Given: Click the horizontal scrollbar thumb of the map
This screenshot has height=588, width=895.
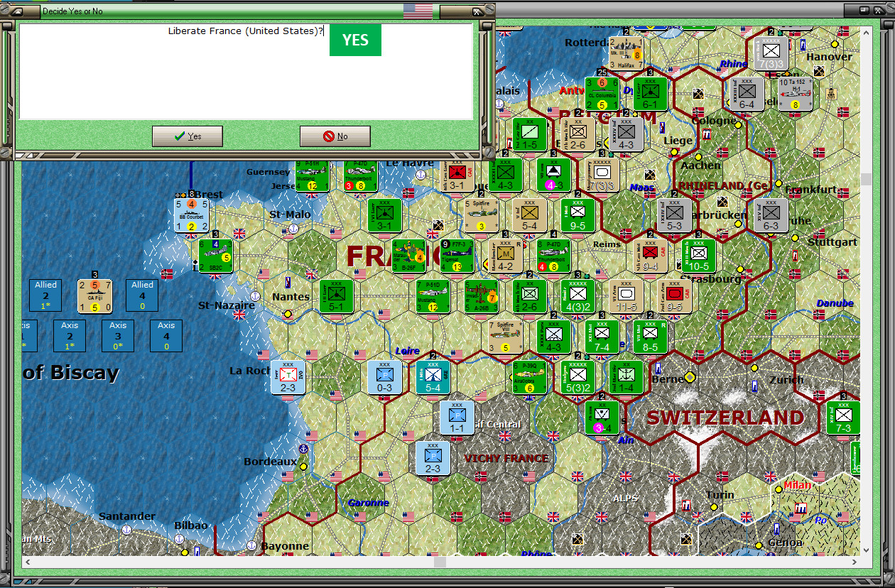Looking at the screenshot, I should 440,562.
